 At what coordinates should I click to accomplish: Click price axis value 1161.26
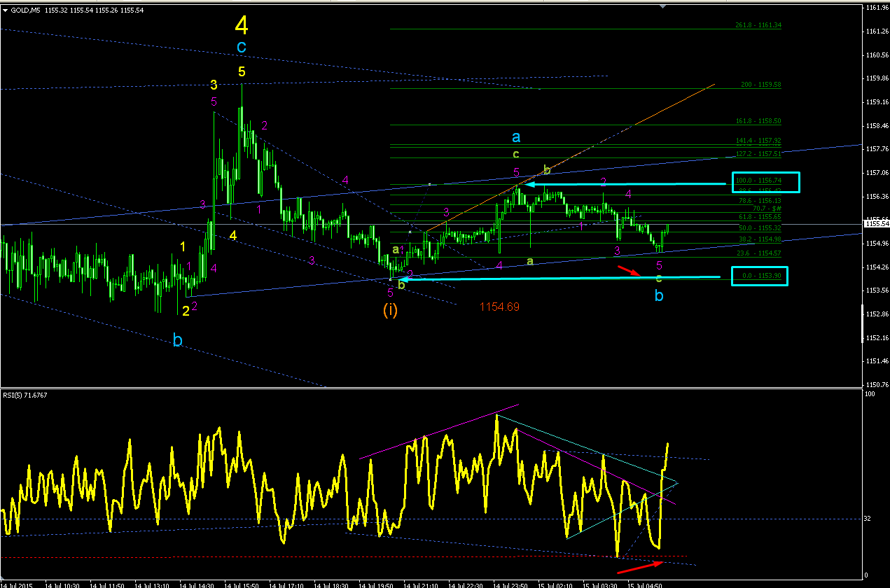coord(877,31)
